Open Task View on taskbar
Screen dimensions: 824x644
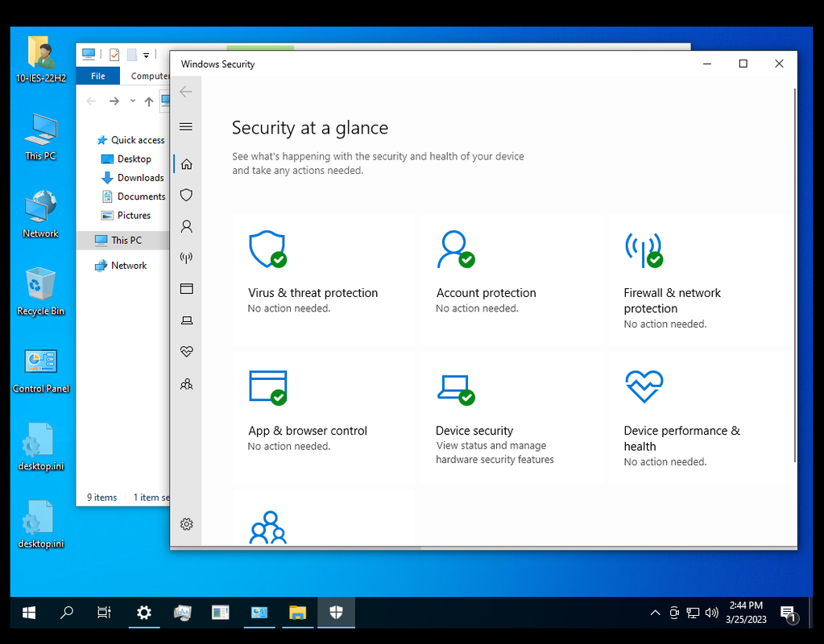pos(104,613)
